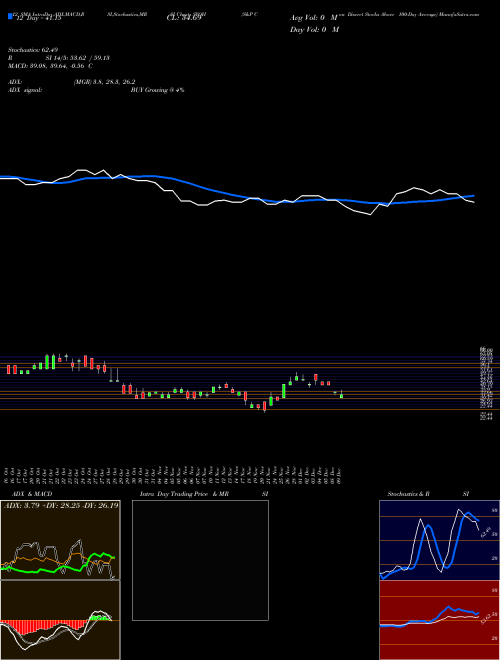Open the blue Stochastics oscillator chart
500x660 pixels.
pos(439,540)
